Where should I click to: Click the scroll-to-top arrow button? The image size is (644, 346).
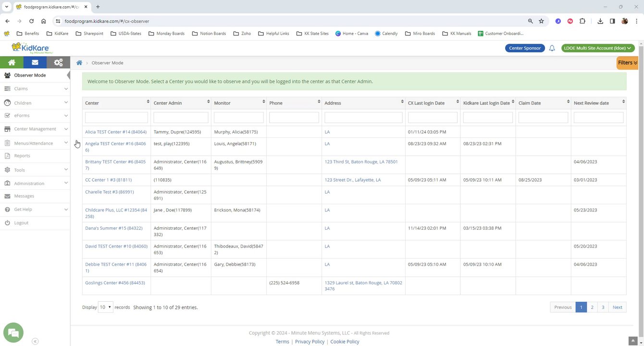click(633, 341)
